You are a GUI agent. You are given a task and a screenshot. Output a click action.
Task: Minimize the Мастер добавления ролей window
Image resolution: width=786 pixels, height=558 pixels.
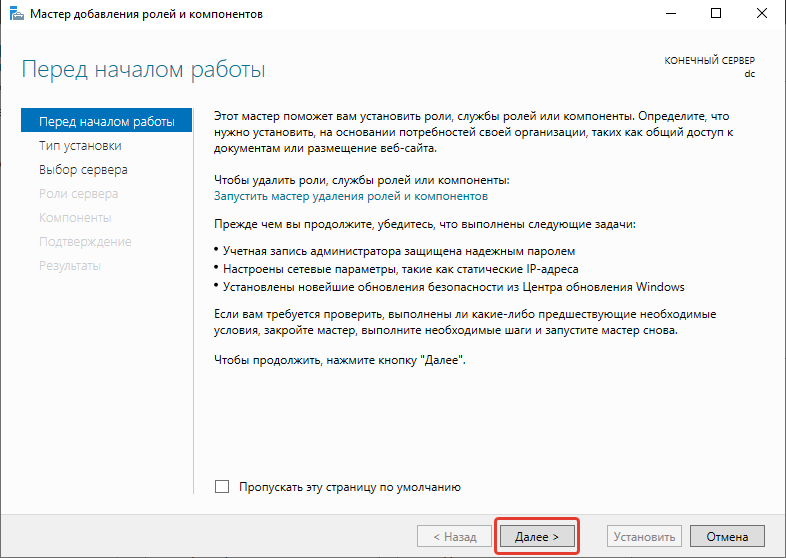(x=671, y=14)
